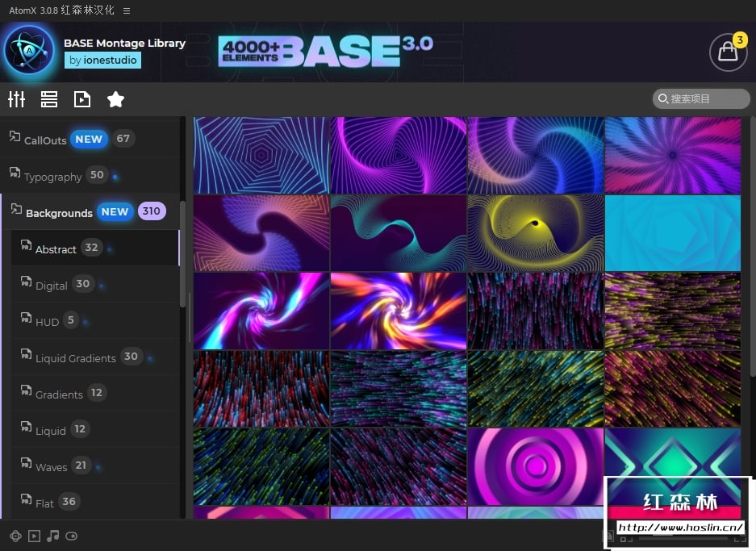This screenshot has width=756, height=551.
Task: Select the Liquid 12 subcategory
Action: [x=95, y=429]
